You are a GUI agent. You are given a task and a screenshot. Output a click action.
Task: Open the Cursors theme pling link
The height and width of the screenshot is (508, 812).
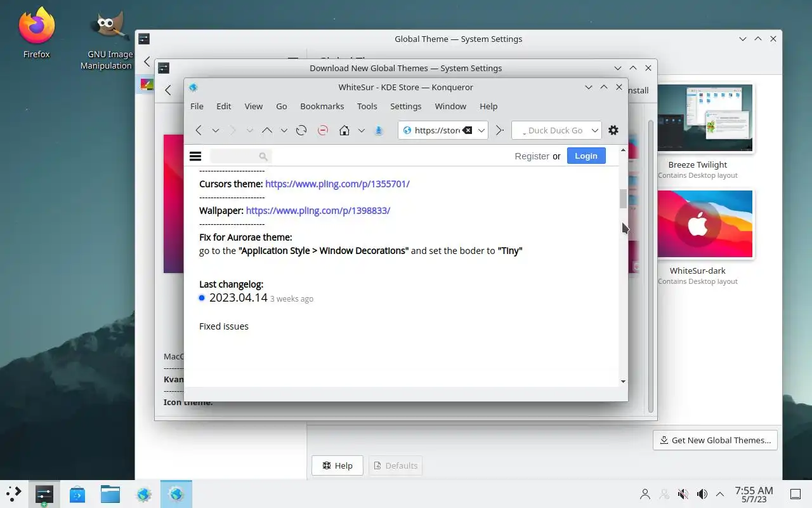(337, 184)
